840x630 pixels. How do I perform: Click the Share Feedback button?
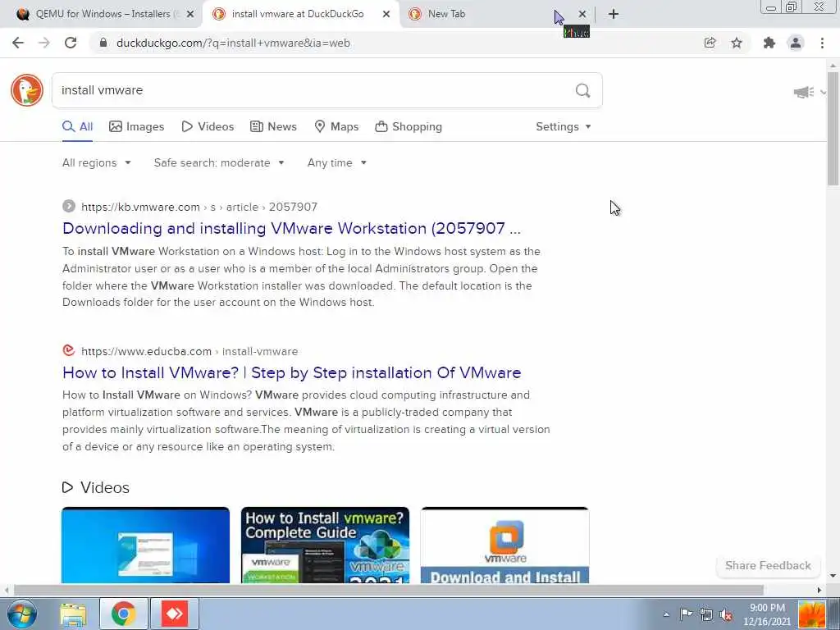[x=768, y=566]
